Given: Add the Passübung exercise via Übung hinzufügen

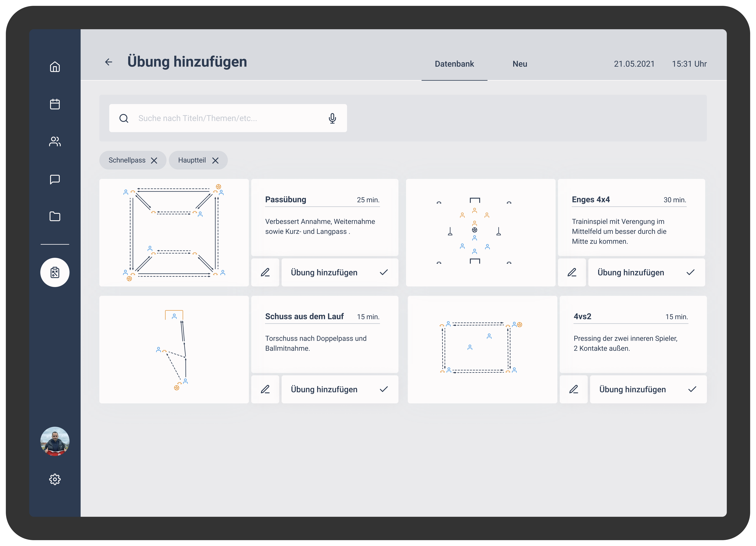Looking at the screenshot, I should 340,273.
